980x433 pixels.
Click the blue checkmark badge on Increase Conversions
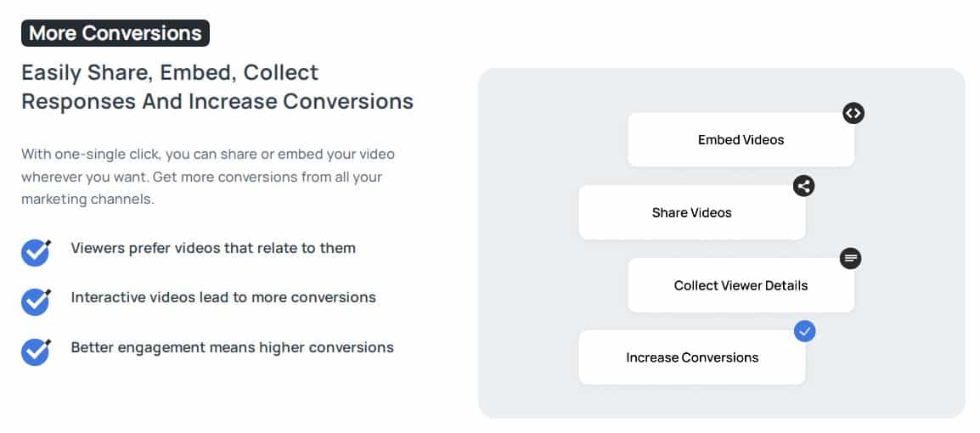click(x=804, y=330)
